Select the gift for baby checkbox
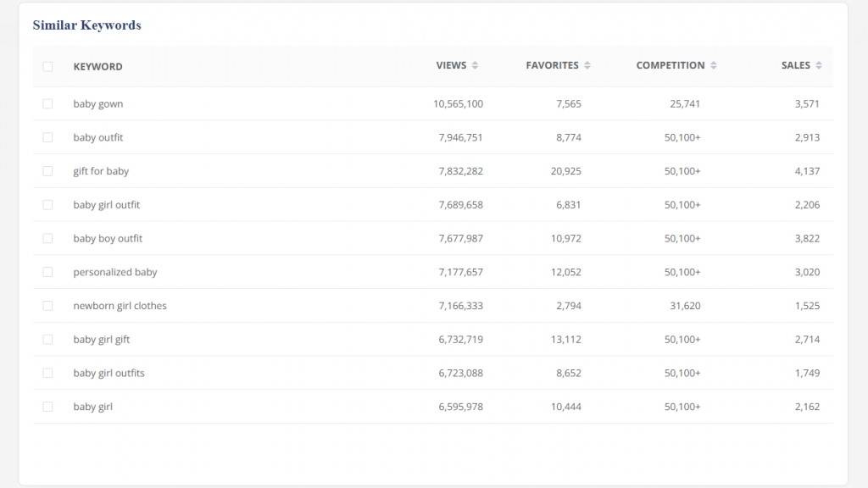The width and height of the screenshot is (868, 488). point(47,171)
